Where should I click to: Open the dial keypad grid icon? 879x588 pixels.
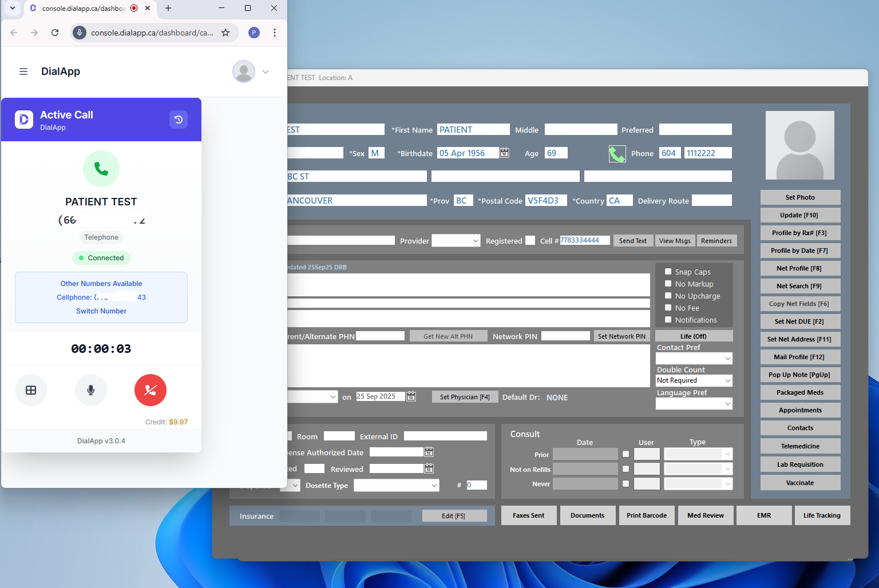coord(31,390)
